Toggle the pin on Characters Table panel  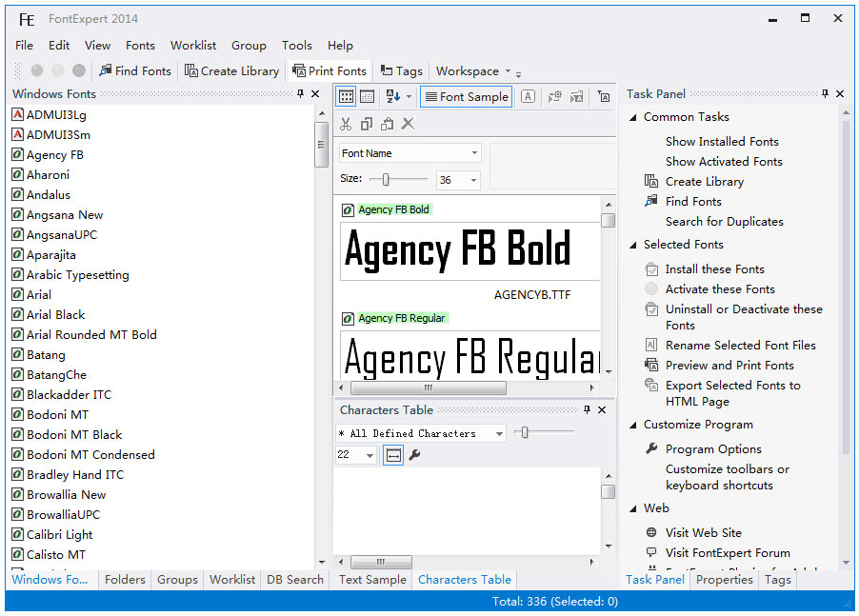click(x=589, y=409)
